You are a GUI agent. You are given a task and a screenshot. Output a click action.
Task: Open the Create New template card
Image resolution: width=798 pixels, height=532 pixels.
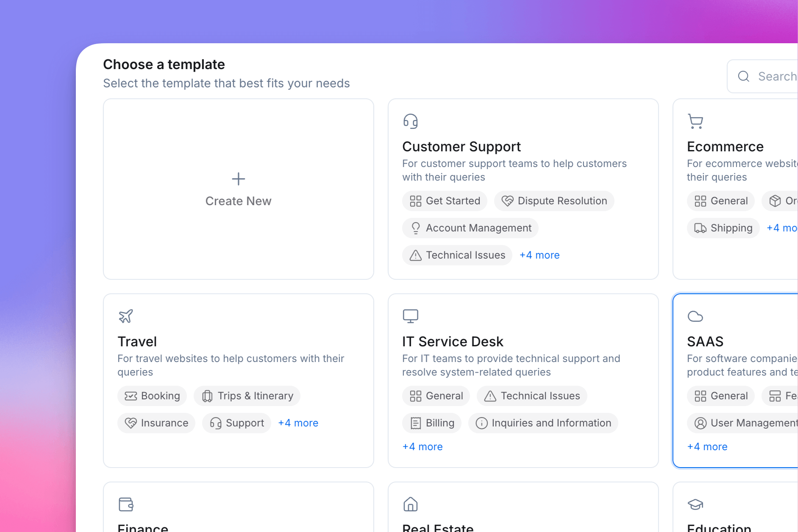239,189
